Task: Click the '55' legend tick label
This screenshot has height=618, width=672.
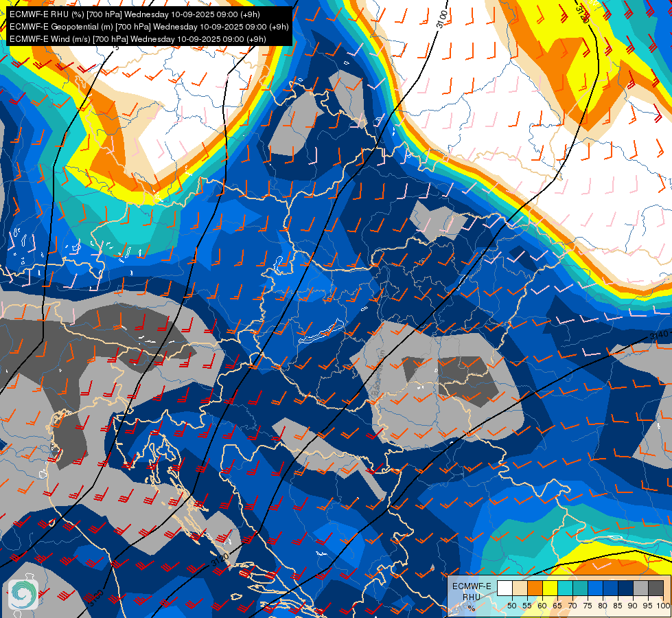Action: pos(527,606)
